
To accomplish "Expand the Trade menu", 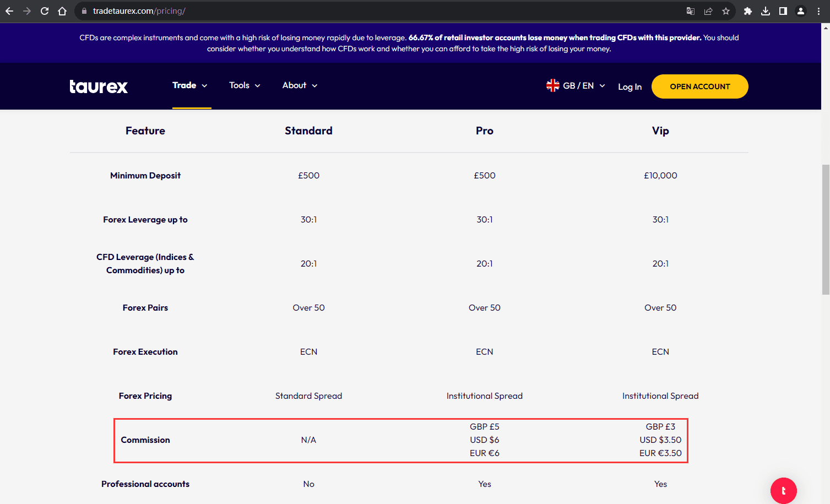I will pos(190,85).
